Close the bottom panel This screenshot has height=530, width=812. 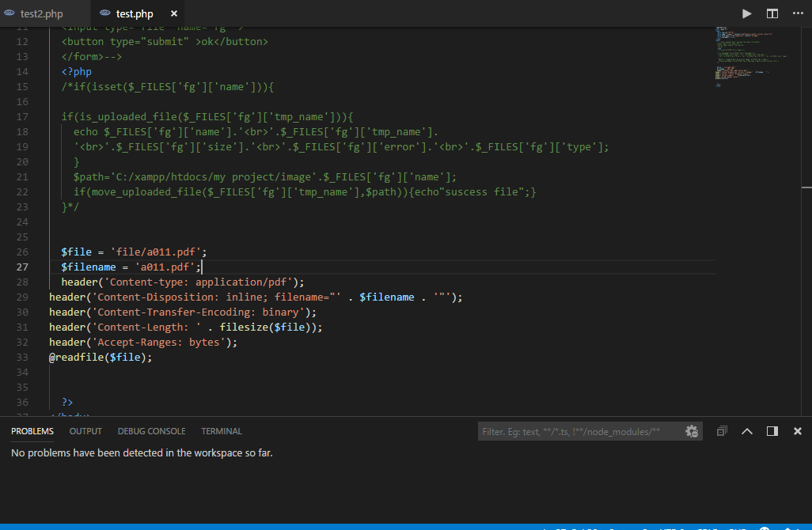point(798,431)
